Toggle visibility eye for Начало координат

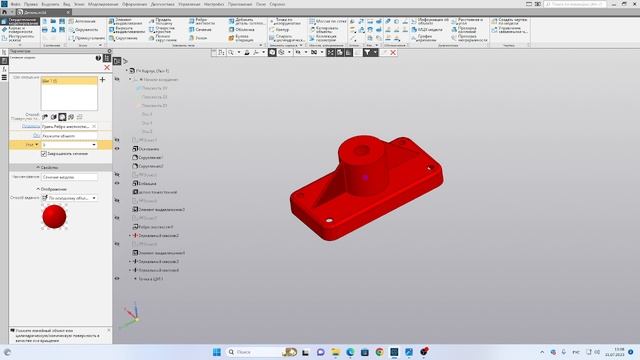117,79
